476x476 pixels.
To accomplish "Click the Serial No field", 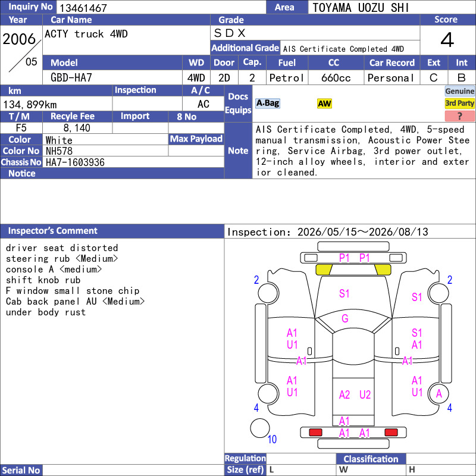I will point(133,470).
